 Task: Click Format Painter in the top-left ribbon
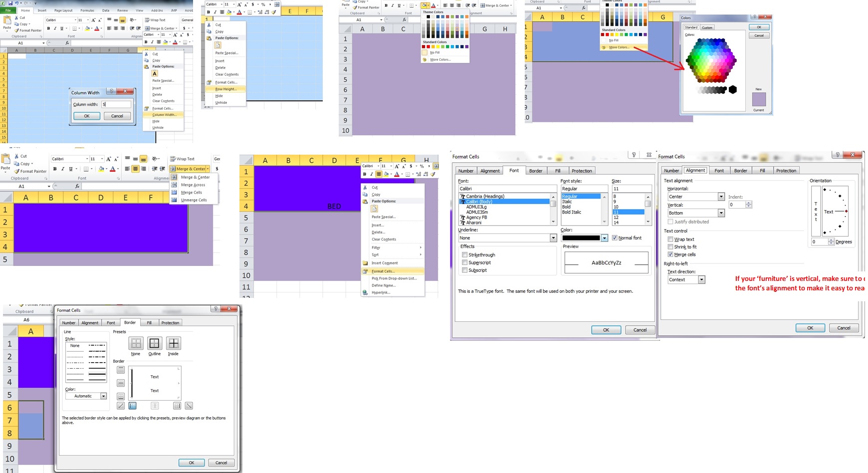[28, 30]
